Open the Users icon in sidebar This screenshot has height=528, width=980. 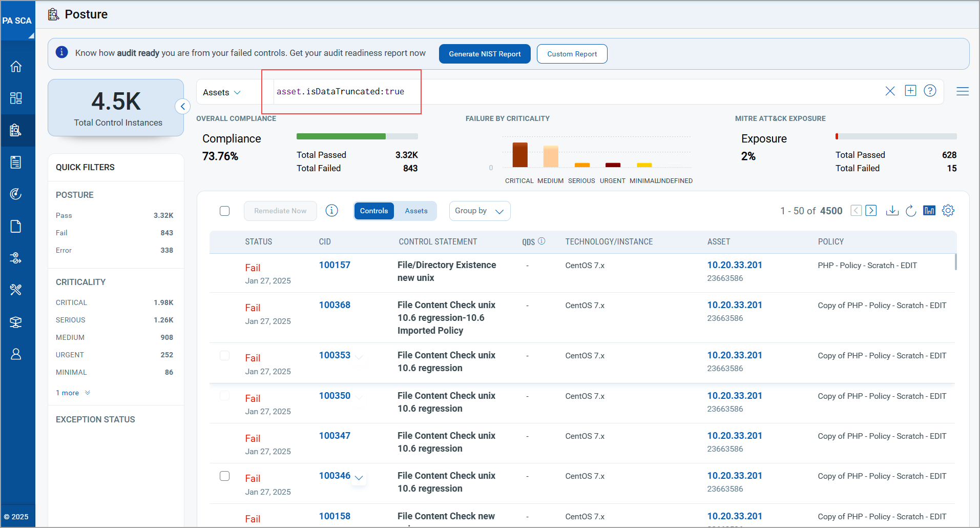[x=16, y=354]
